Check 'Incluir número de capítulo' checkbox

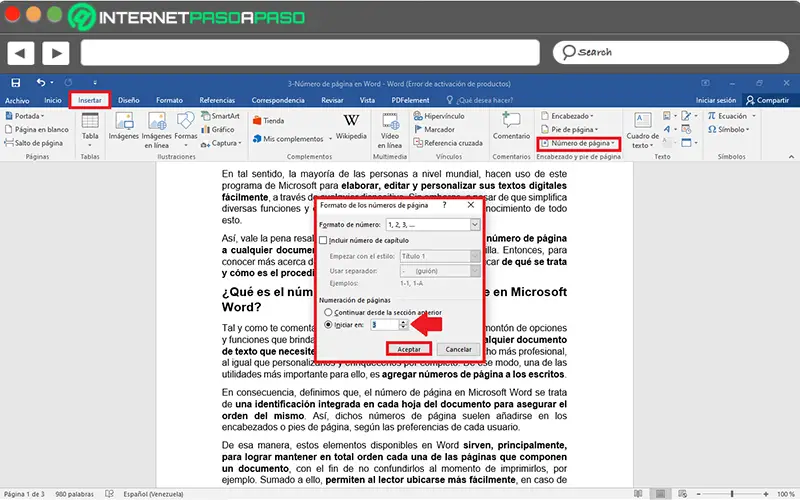click(x=323, y=240)
